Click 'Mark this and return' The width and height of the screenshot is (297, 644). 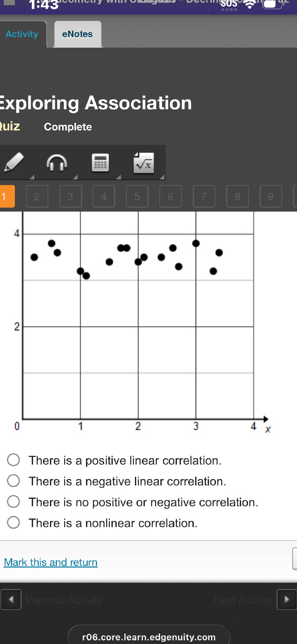[50, 562]
